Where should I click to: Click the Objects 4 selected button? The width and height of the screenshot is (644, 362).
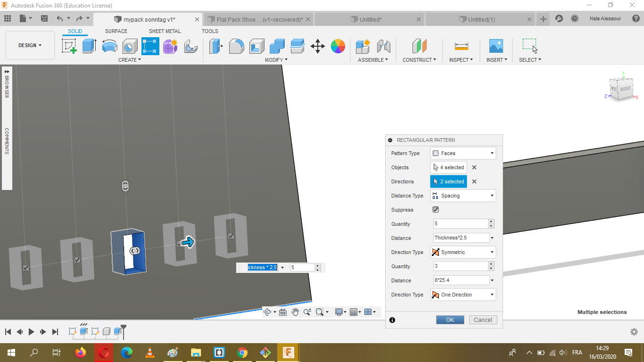448,167
